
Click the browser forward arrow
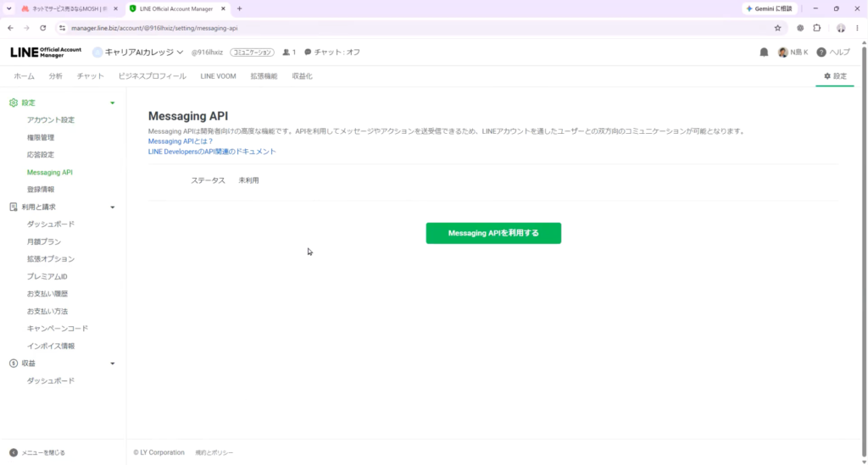(26, 28)
